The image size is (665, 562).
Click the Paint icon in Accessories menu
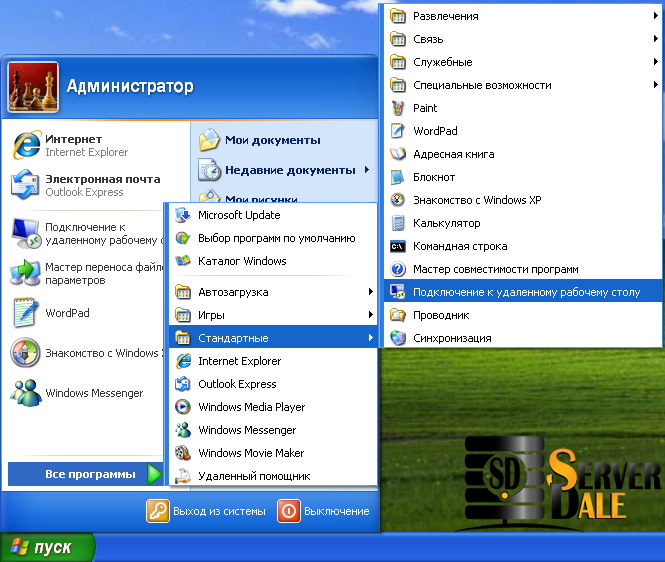click(398, 108)
